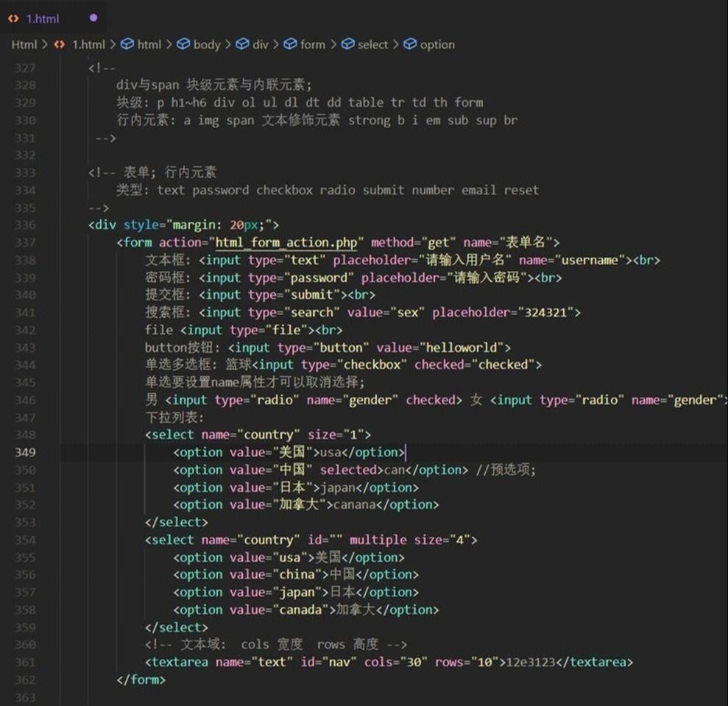Image resolution: width=728 pixels, height=706 pixels.
Task: Click line number 336 in gutter
Action: tap(25, 225)
